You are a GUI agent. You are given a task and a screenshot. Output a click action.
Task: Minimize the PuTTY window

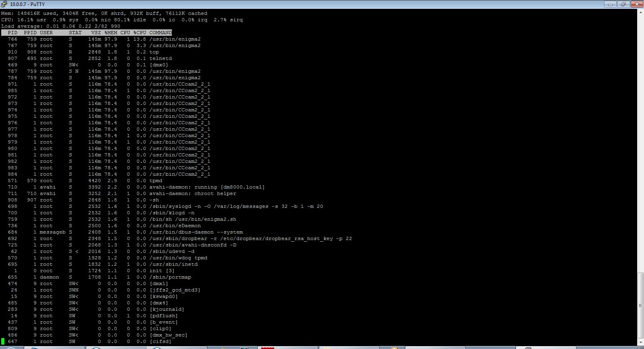(x=611, y=4)
